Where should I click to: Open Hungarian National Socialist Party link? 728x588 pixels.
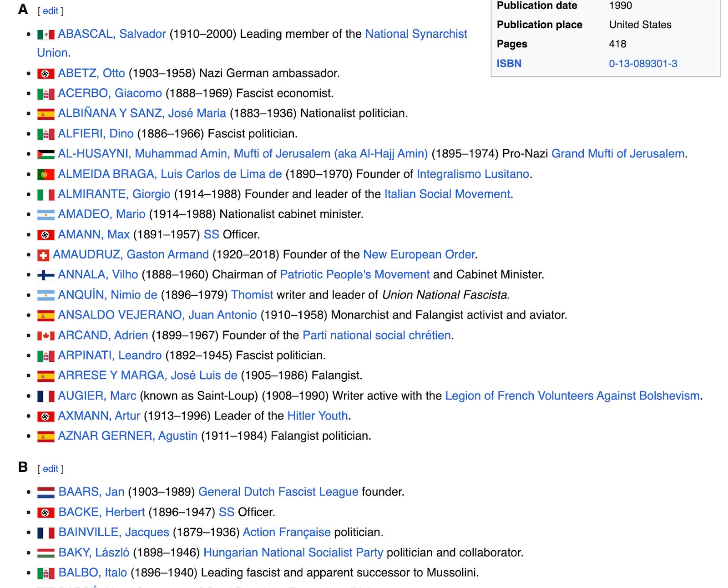[x=293, y=553]
